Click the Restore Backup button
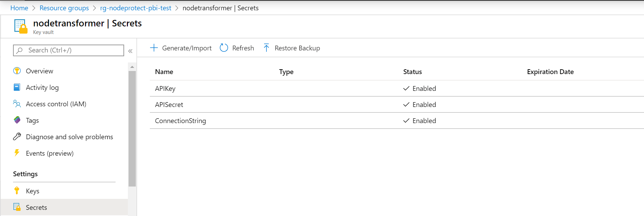 291,48
